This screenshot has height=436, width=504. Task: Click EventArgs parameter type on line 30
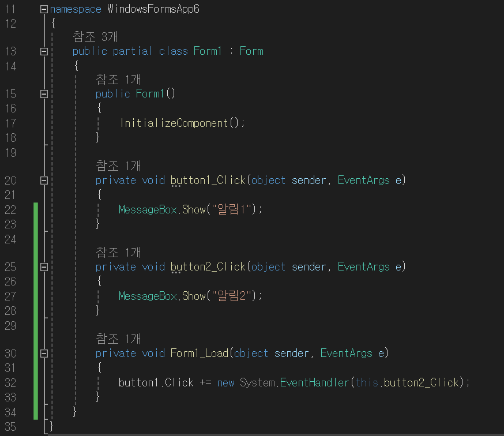pos(346,353)
